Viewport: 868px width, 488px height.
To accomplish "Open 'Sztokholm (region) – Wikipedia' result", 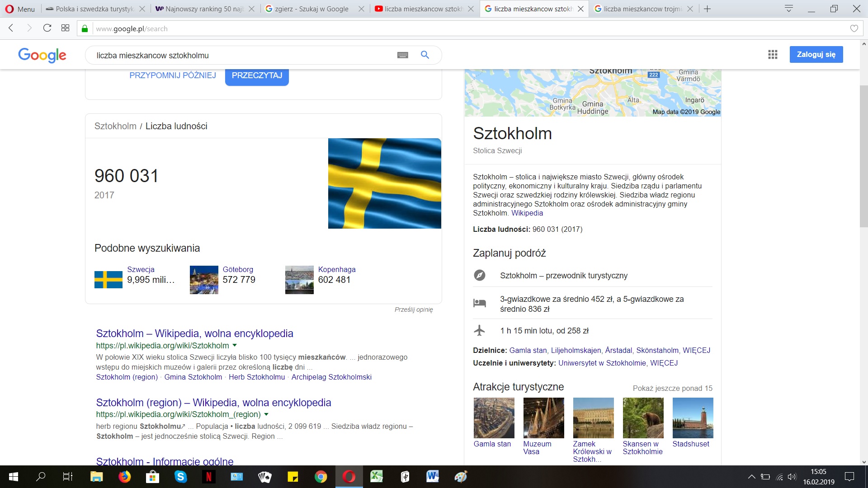I will coord(213,403).
